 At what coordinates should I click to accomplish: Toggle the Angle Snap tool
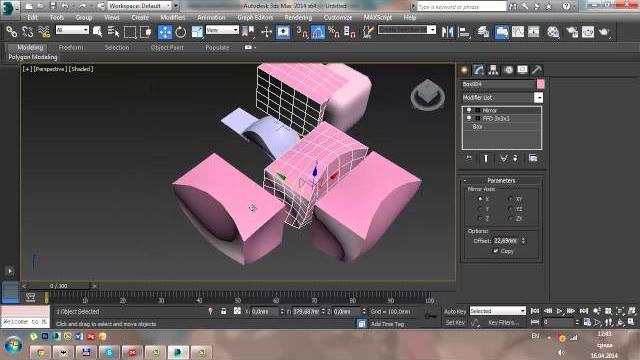click(x=318, y=32)
